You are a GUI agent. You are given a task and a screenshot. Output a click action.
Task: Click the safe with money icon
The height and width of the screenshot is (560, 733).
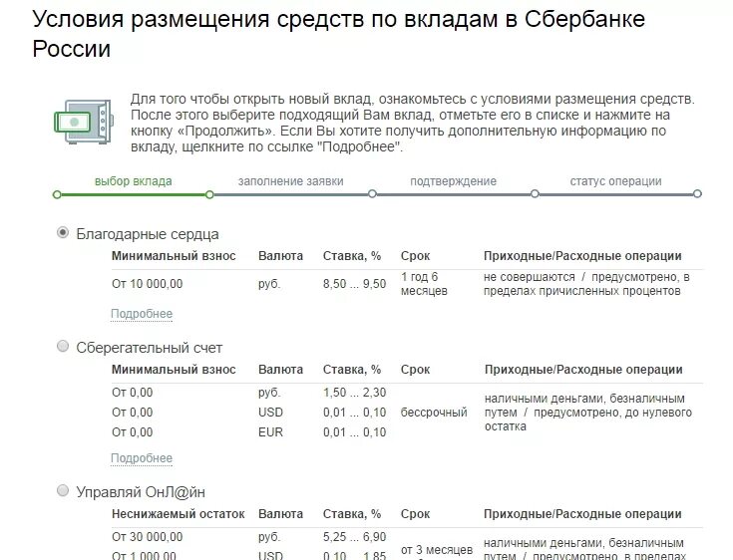[84, 122]
